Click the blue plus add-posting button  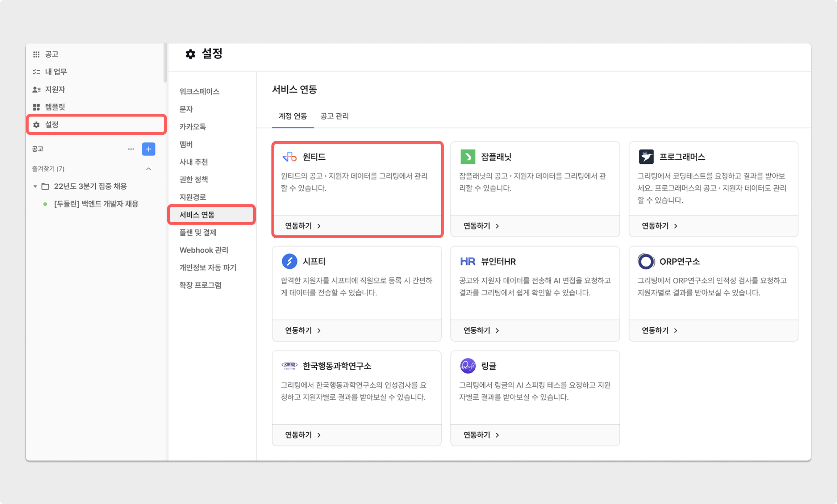(x=149, y=149)
